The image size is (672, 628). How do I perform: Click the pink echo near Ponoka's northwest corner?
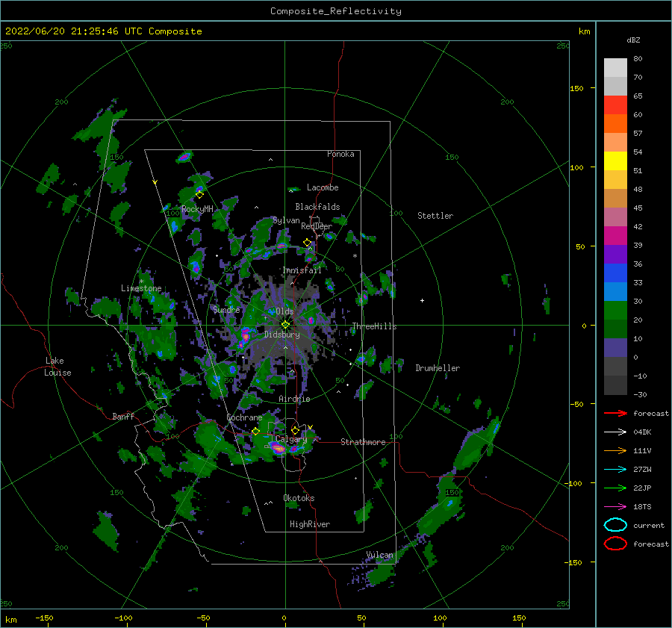pos(184,158)
